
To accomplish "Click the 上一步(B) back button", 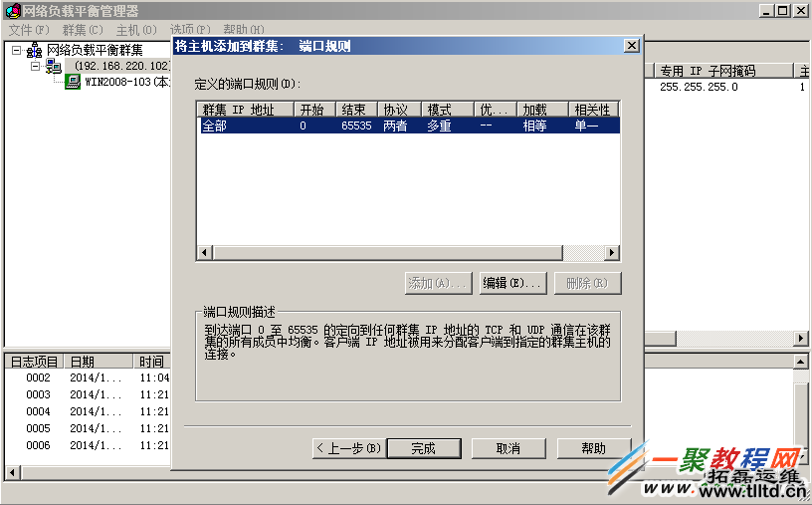I will point(349,448).
